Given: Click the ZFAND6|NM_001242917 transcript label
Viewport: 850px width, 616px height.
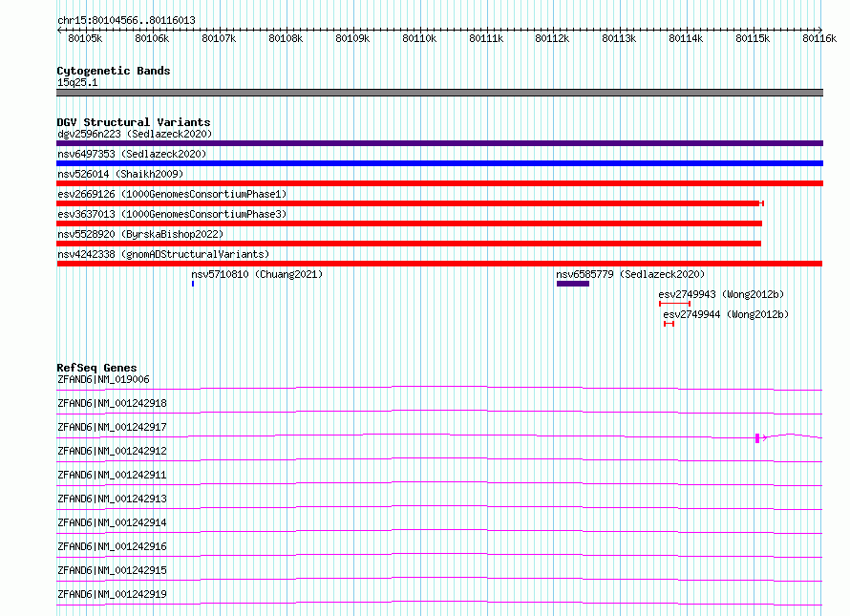Looking at the screenshot, I should pyautogui.click(x=112, y=427).
